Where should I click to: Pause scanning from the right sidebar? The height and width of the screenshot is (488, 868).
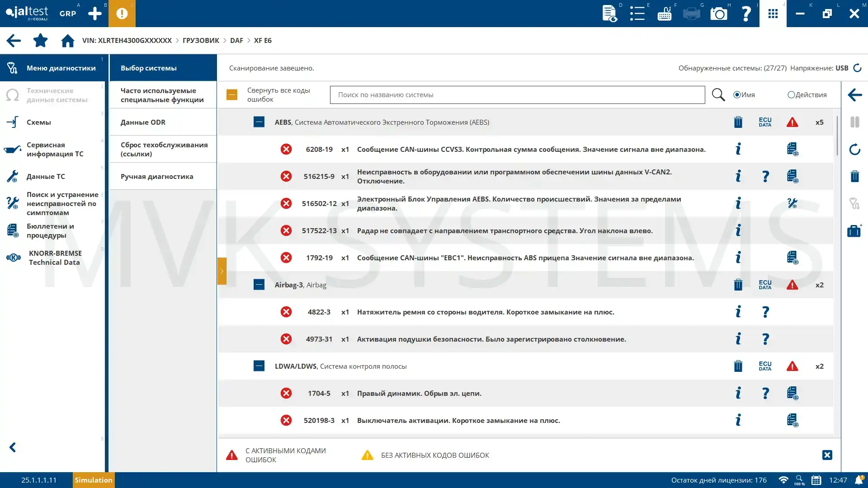854,122
